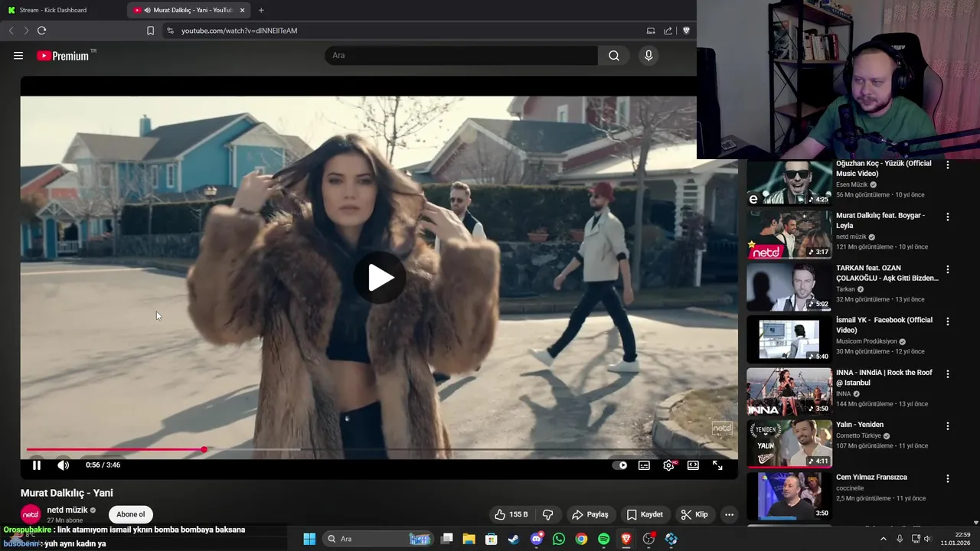Save the video with the Kaydet button
The width and height of the screenshot is (980, 551).
(x=645, y=514)
